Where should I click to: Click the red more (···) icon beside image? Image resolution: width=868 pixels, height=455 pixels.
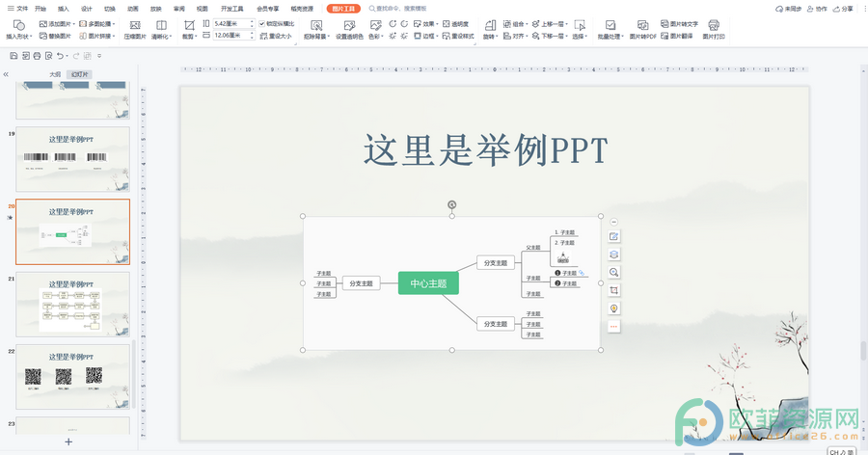click(x=613, y=327)
